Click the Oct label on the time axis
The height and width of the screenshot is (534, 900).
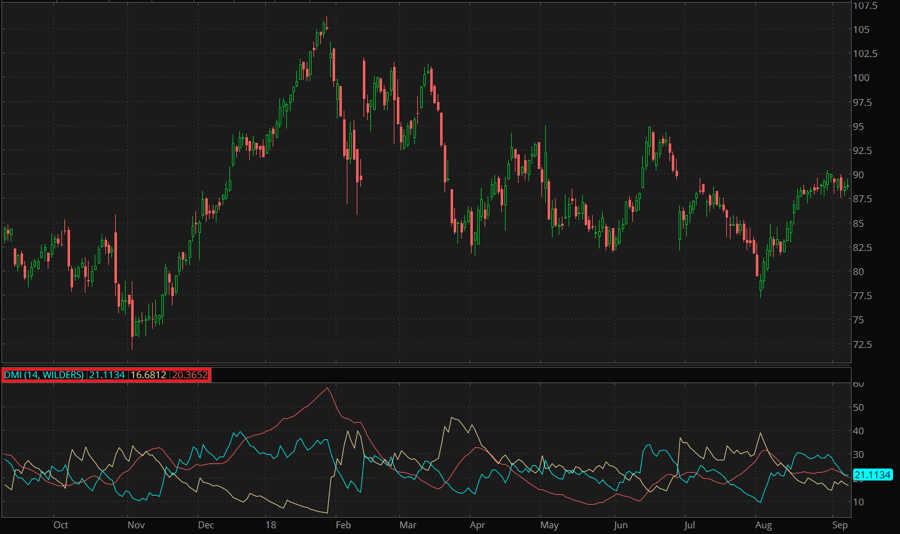coord(60,524)
